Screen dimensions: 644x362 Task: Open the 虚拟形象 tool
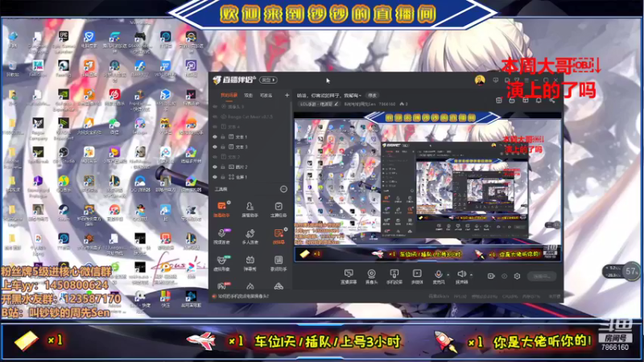tap(222, 264)
